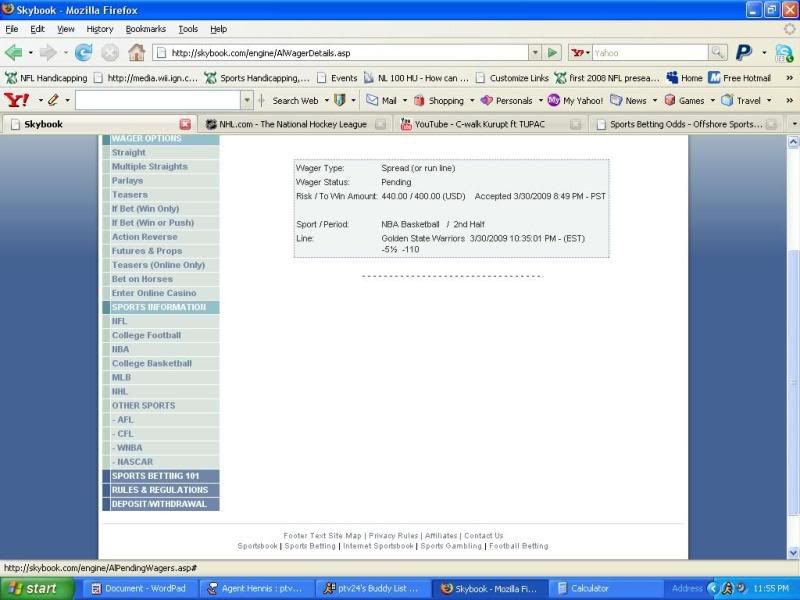The height and width of the screenshot is (600, 800).
Task: Open address bar history dropdown
Action: (535, 53)
